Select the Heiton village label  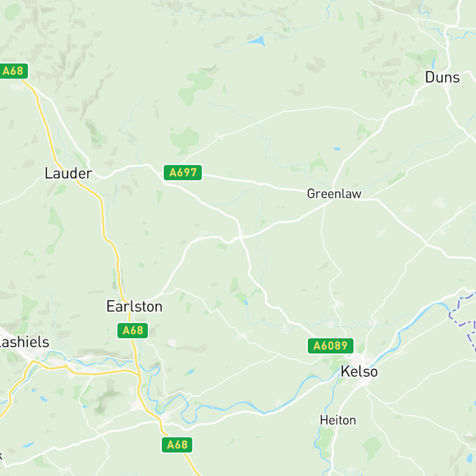pyautogui.click(x=338, y=420)
